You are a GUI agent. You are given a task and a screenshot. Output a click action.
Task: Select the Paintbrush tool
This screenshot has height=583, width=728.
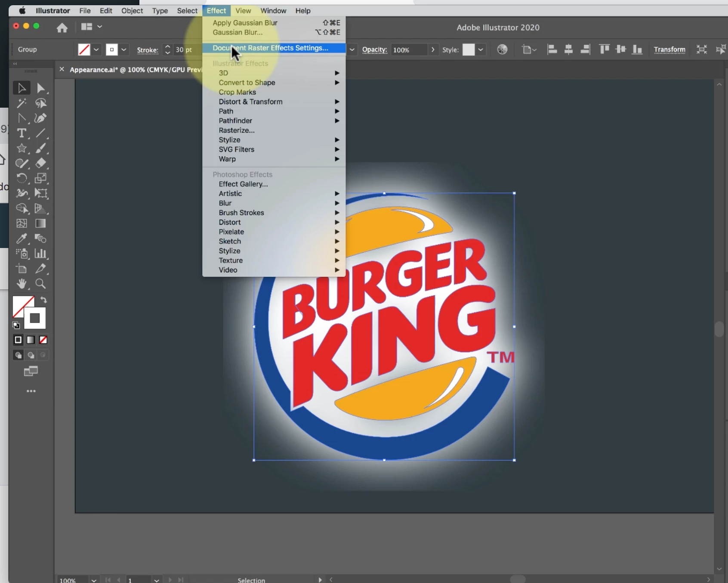coord(41,149)
